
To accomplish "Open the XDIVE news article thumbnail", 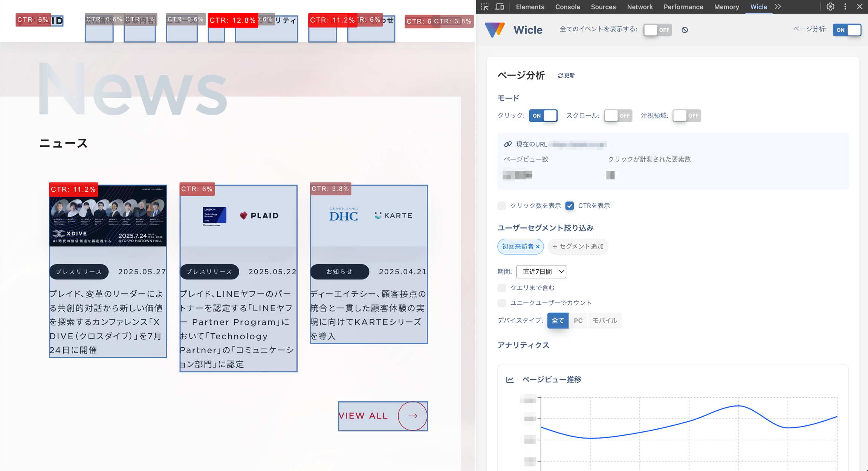I will [x=108, y=219].
